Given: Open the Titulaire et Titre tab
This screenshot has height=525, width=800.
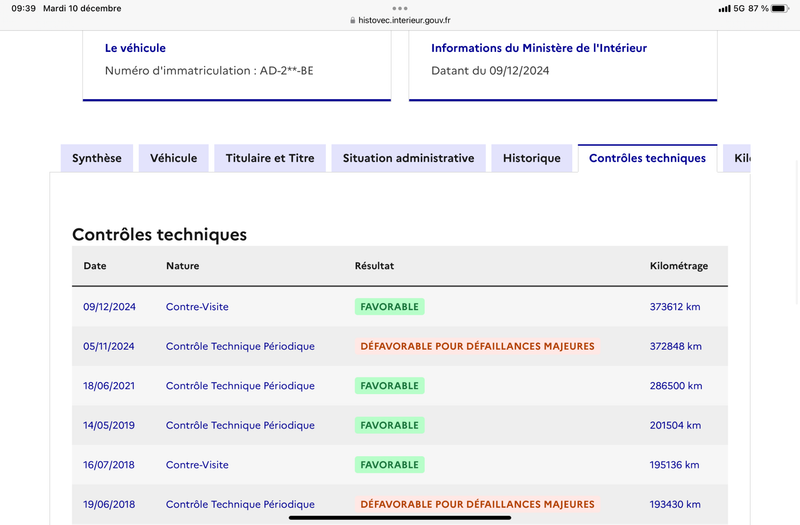Looking at the screenshot, I should pyautogui.click(x=270, y=158).
